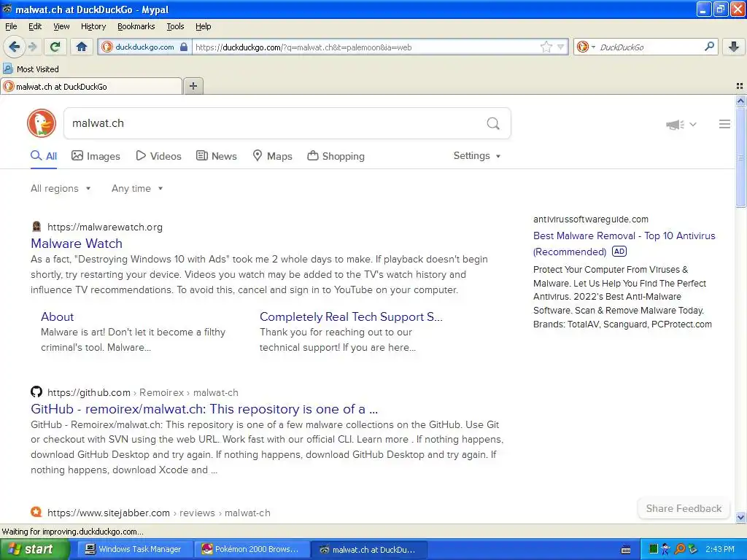Open the History menu
The image size is (747, 560).
pos(93,26)
